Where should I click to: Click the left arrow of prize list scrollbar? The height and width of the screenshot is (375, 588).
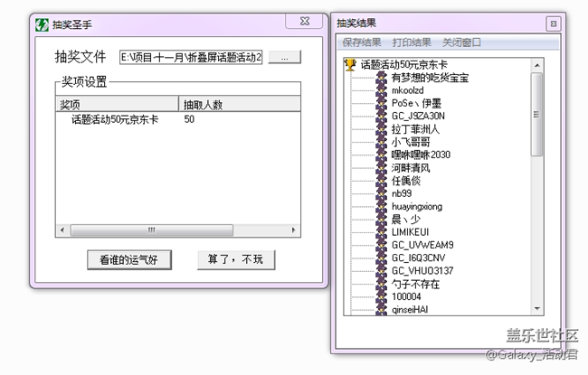pyautogui.click(x=62, y=230)
